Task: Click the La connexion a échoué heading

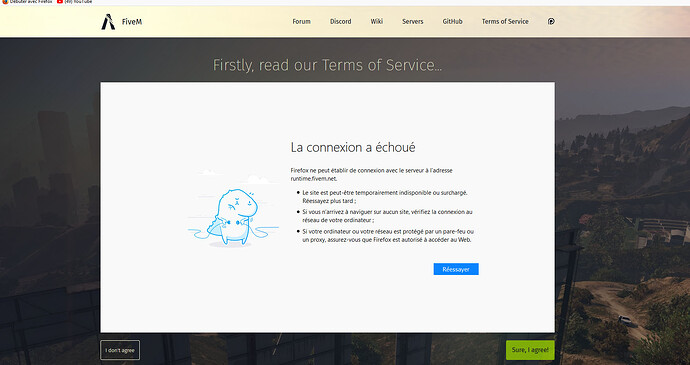Action: tap(353, 147)
